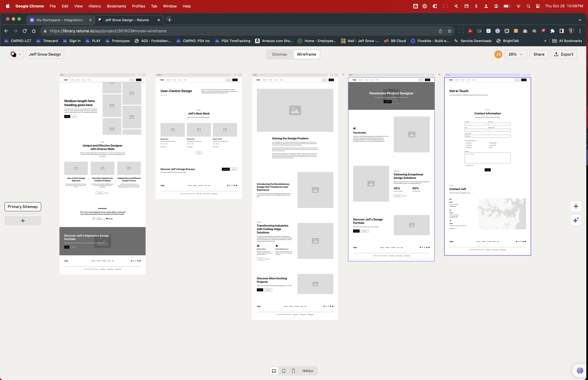Open the Flowbite bookmark
This screenshot has height=380, width=588.
coord(430,41)
